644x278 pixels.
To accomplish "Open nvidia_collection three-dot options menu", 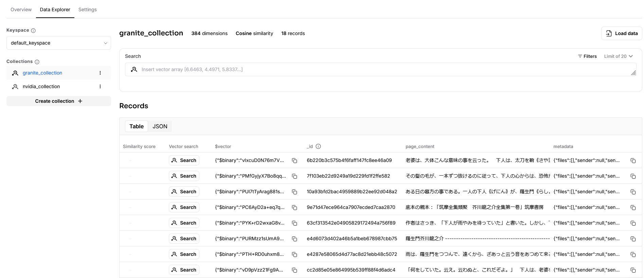I will pyautogui.click(x=100, y=86).
